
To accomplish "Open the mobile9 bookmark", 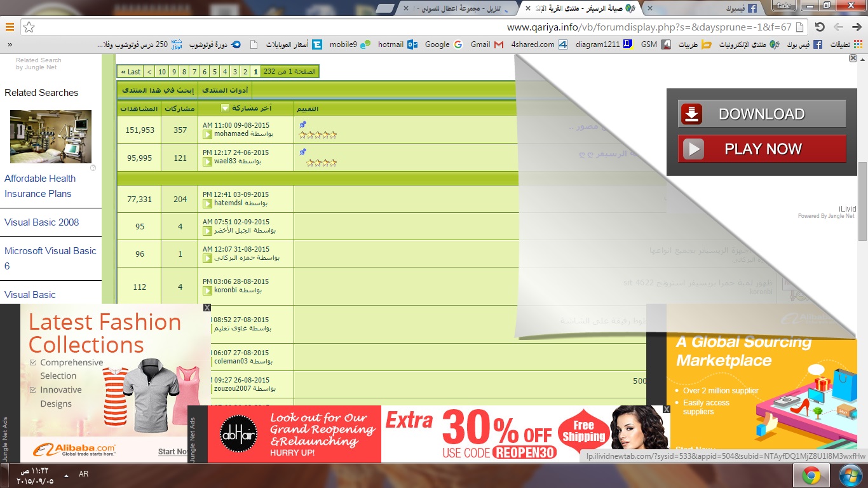I will click(349, 44).
